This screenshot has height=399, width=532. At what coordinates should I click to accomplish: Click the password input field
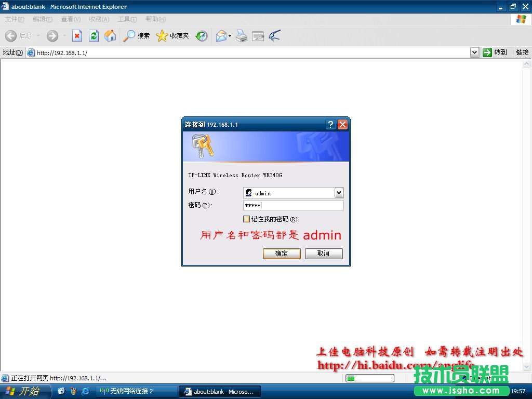(293, 205)
